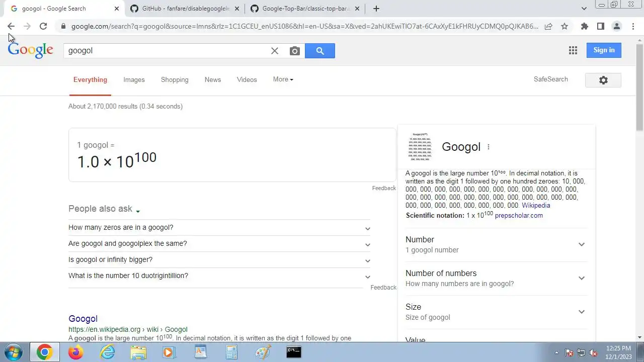Open the More dropdown in search tabs
Image resolution: width=644 pixels, height=362 pixels.
[x=283, y=79]
